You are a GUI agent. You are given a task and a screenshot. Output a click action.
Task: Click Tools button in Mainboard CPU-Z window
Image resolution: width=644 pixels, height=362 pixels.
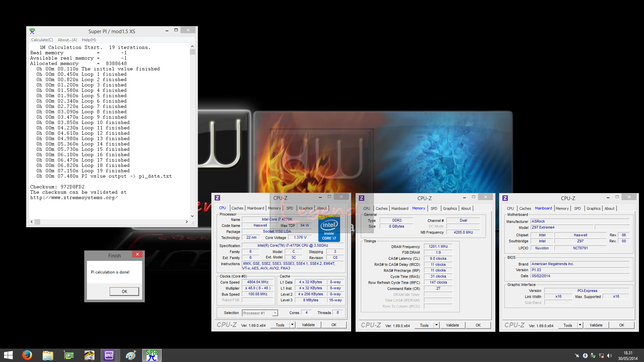[568, 325]
